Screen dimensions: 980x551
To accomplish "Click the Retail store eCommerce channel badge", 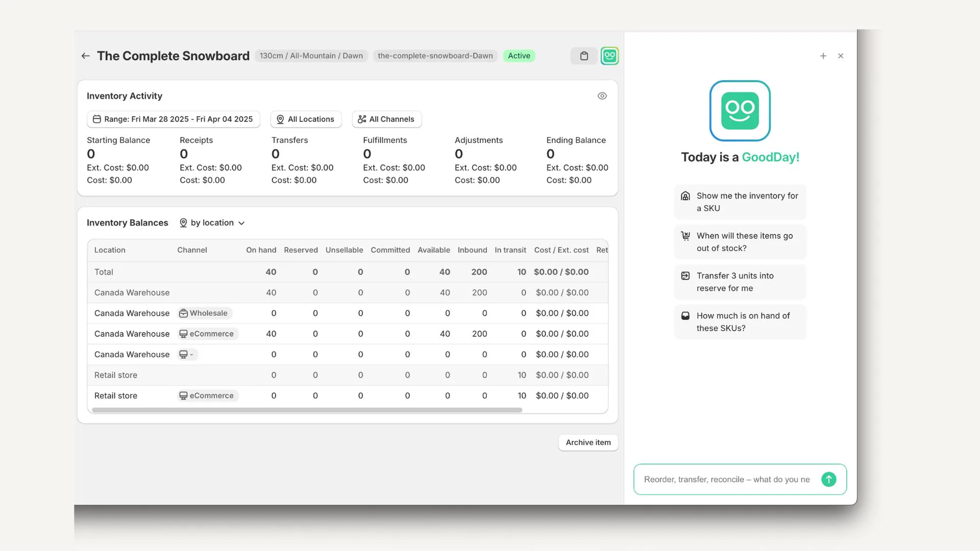I will tap(208, 395).
